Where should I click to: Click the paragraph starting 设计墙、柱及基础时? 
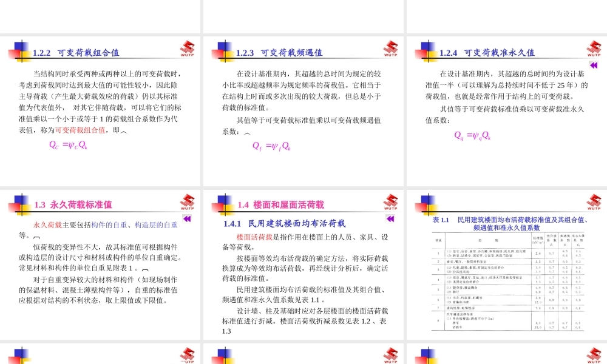pos(305,321)
